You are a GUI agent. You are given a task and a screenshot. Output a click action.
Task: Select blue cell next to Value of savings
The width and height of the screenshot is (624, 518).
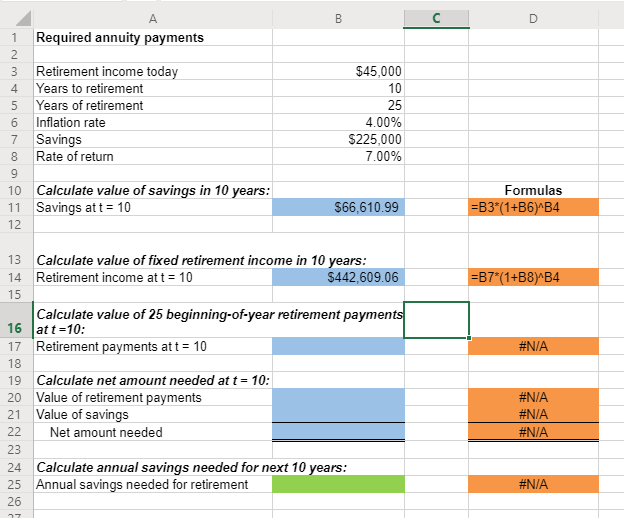[x=338, y=414]
